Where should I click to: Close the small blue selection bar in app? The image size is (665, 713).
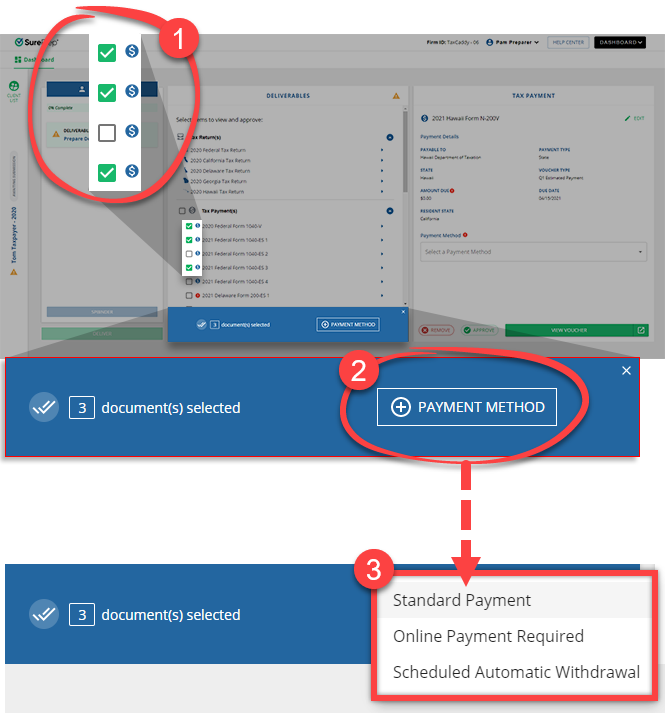[x=403, y=311]
